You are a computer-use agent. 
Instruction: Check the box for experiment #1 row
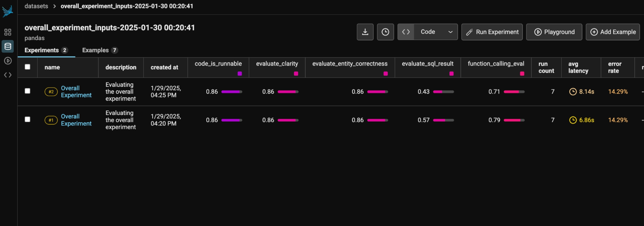(x=27, y=120)
